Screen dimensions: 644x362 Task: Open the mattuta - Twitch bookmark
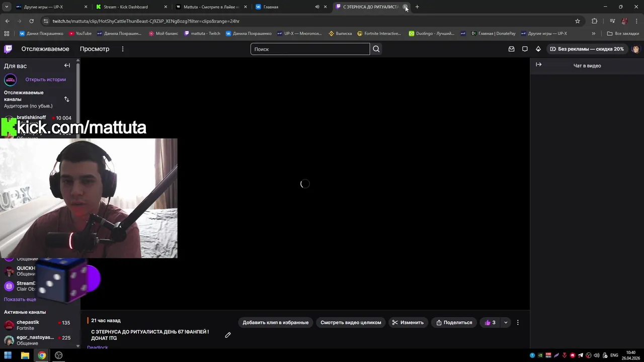[202, 34]
